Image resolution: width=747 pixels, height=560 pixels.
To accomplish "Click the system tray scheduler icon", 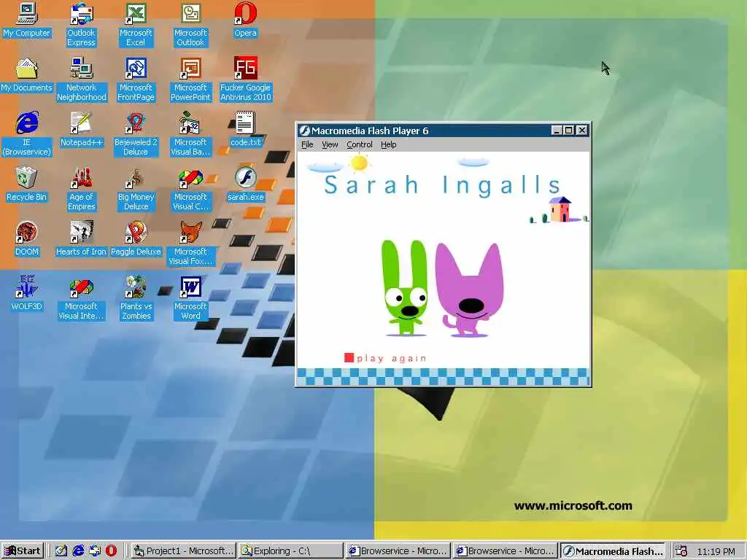I will (x=681, y=551).
